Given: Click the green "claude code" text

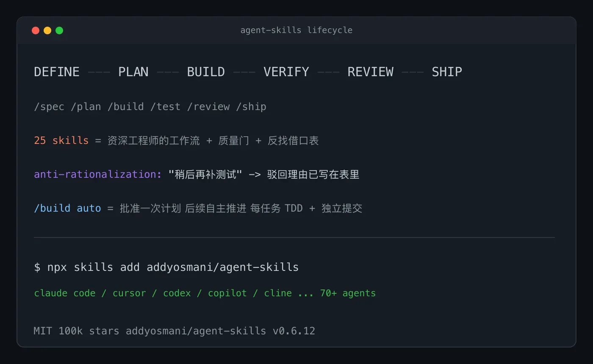Looking at the screenshot, I should [x=65, y=293].
